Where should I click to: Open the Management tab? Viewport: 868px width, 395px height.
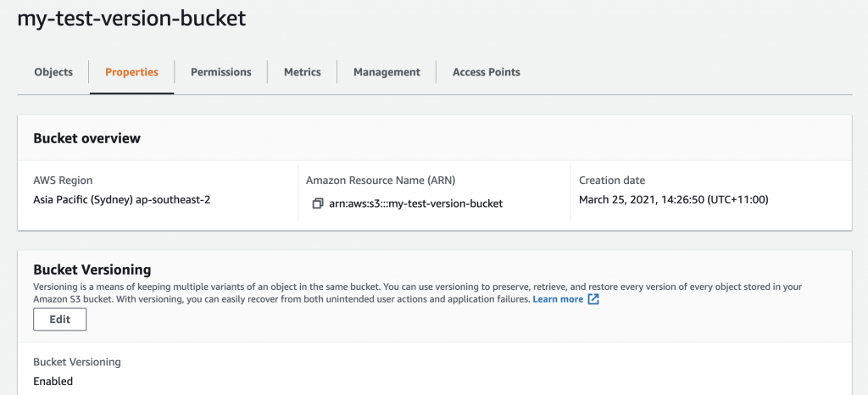pyautogui.click(x=387, y=72)
